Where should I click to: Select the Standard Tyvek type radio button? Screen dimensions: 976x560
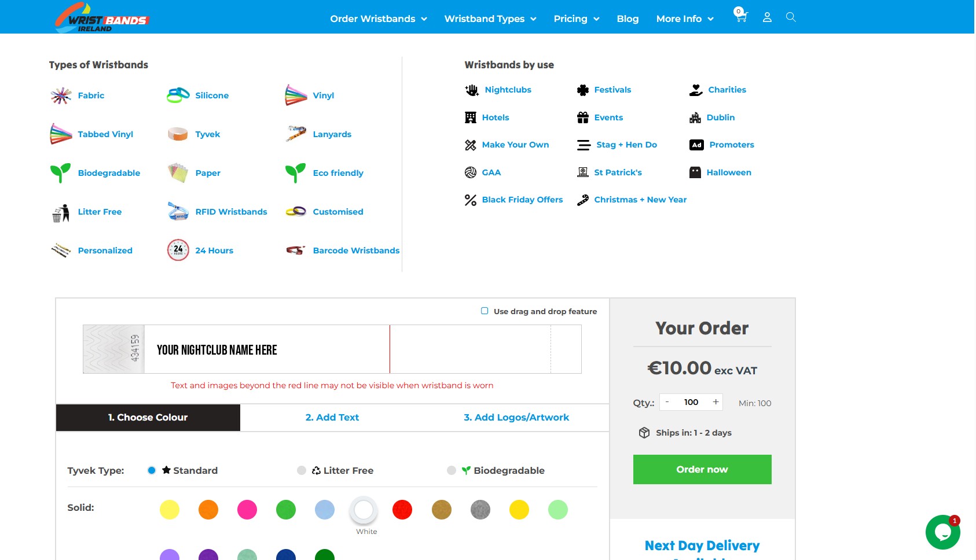[x=152, y=470]
